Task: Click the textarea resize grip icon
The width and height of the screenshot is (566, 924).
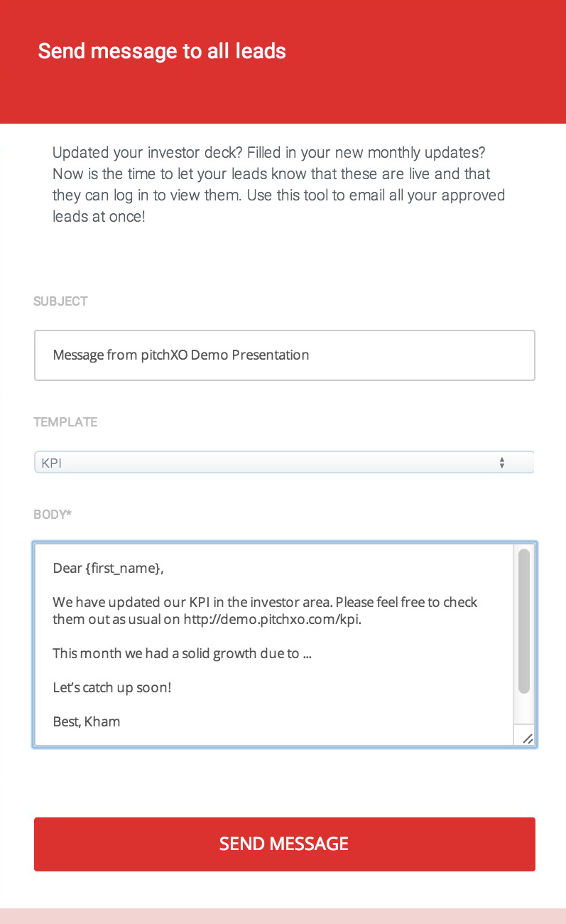Action: (527, 738)
